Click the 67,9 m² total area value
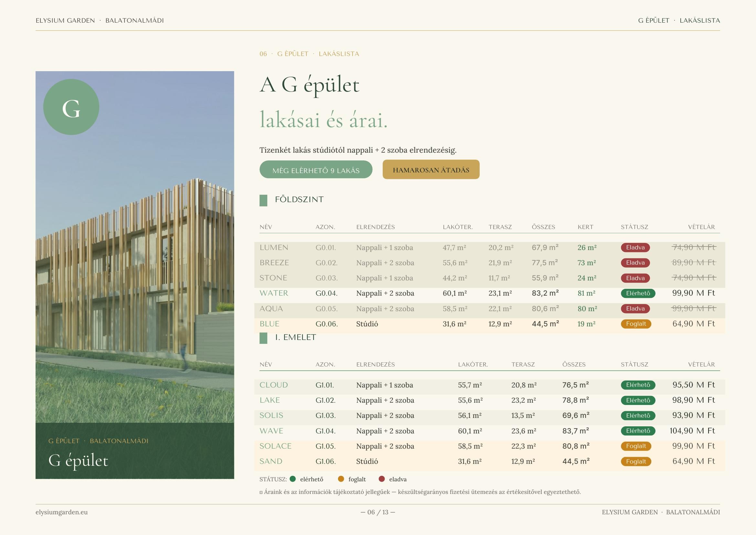 [545, 247]
